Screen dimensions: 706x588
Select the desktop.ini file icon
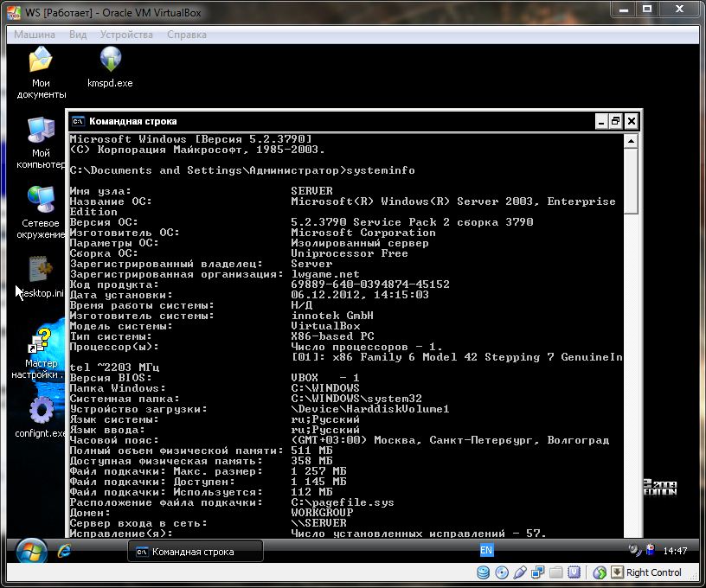(x=41, y=278)
